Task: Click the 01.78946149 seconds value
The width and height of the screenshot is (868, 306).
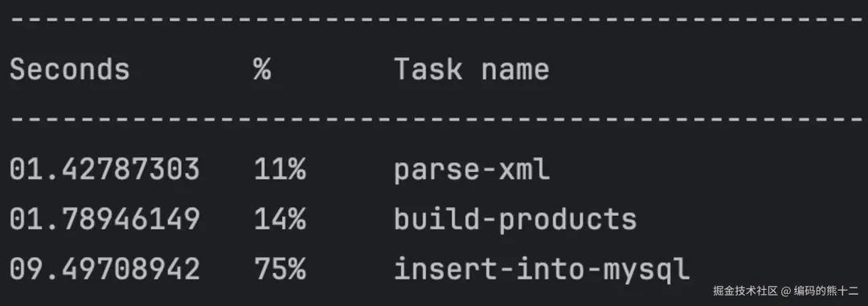Action: 104,219
